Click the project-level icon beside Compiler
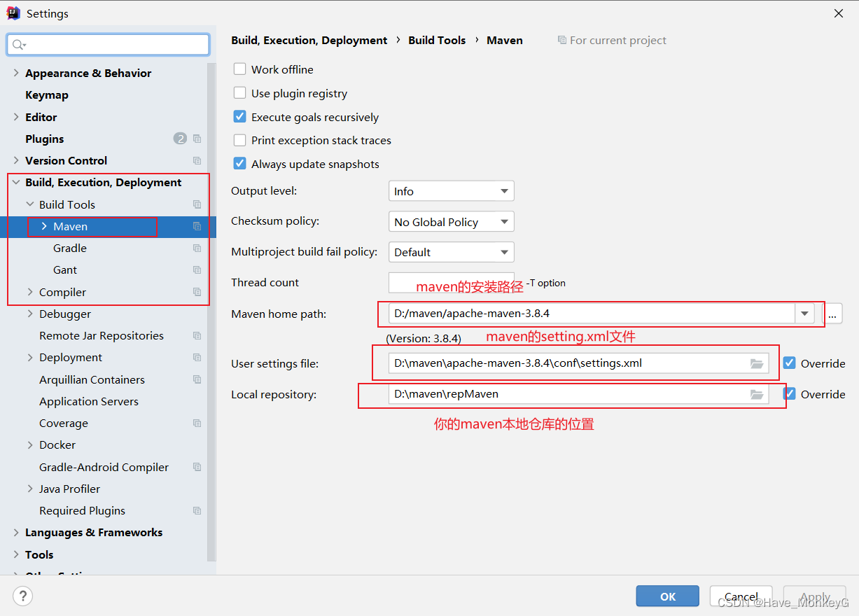Viewport: 859px width, 616px height. pyautogui.click(x=197, y=292)
